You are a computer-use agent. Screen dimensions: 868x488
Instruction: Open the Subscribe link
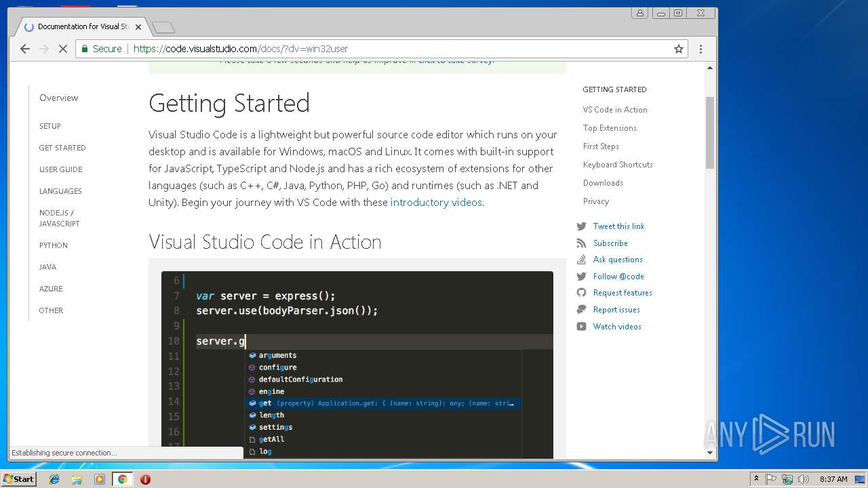click(x=610, y=243)
